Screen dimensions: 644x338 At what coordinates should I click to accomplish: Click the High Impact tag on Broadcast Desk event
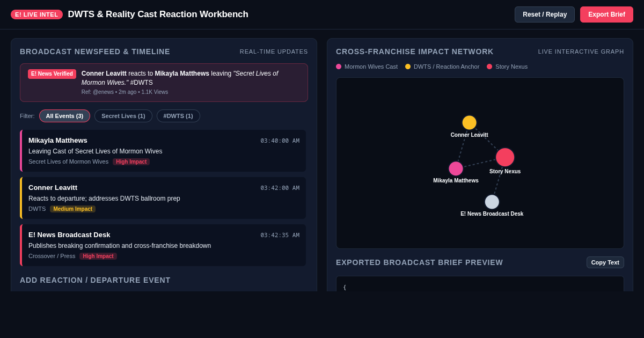coord(98,256)
